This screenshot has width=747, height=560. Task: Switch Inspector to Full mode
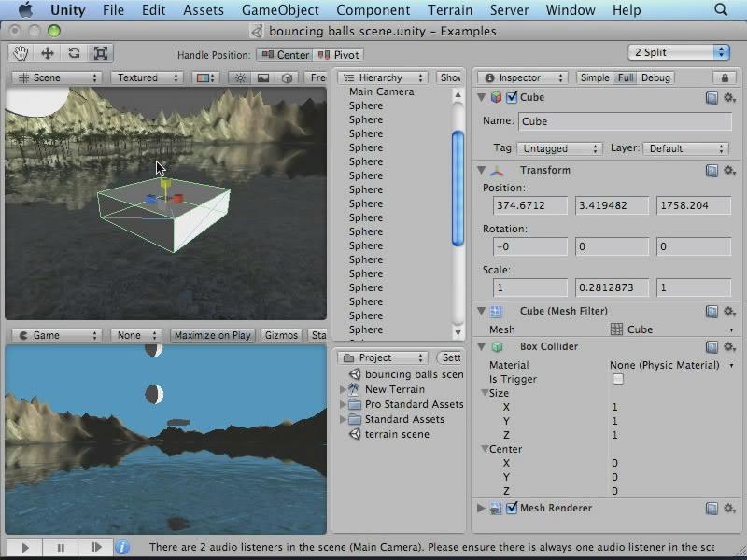[x=626, y=77]
